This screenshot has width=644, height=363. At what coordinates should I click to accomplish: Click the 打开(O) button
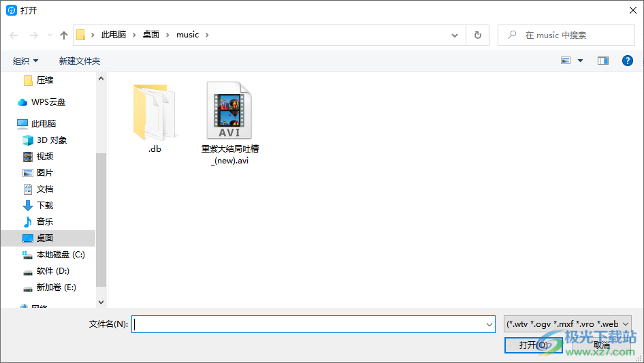(x=533, y=345)
